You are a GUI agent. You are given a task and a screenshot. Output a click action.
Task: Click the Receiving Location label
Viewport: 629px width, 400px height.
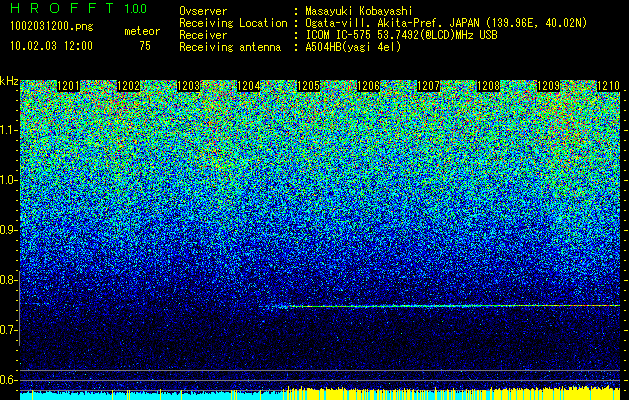pos(233,23)
